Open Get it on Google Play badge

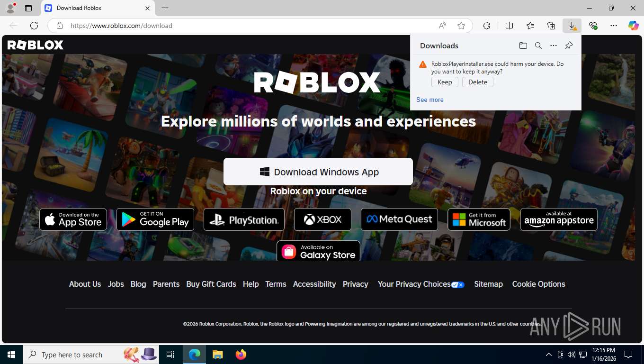[x=155, y=219]
